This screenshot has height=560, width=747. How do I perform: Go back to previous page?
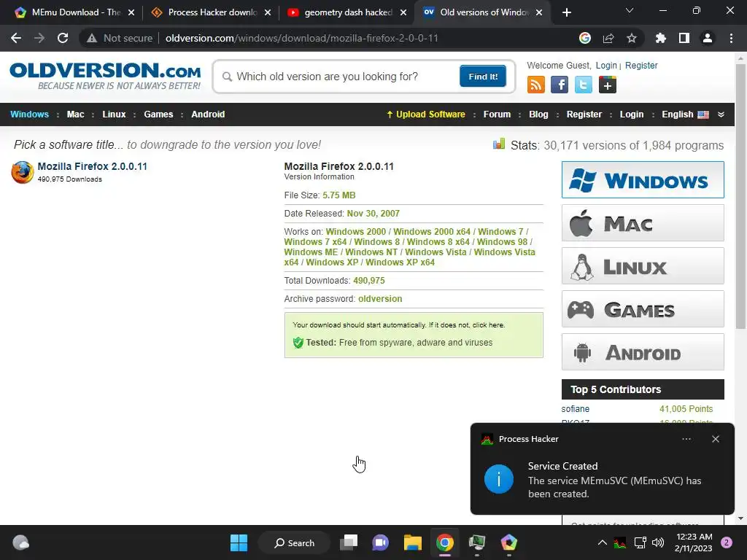point(16,38)
